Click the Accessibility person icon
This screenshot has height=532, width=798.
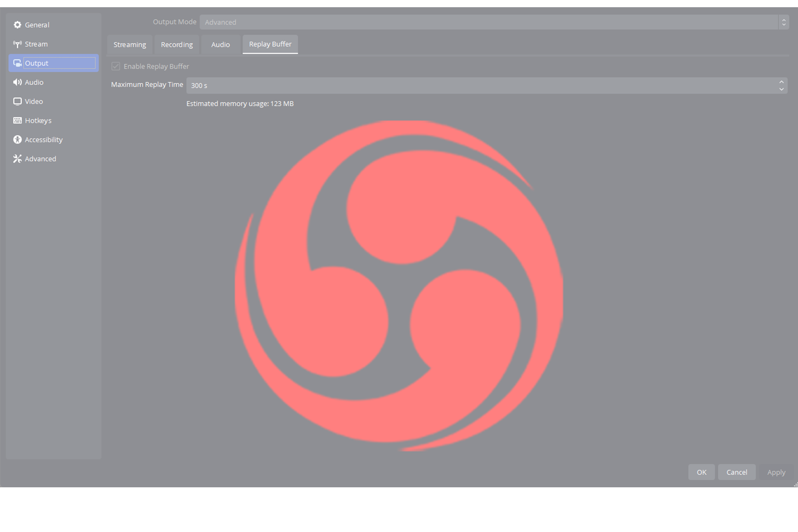pyautogui.click(x=17, y=140)
